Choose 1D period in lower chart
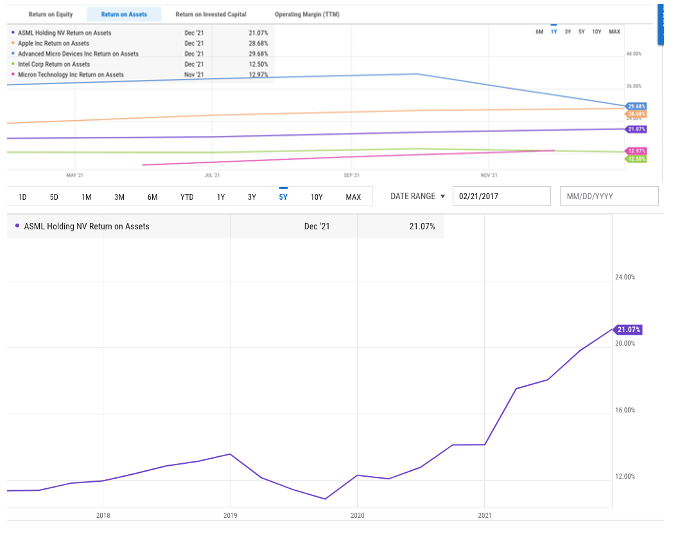 point(23,197)
